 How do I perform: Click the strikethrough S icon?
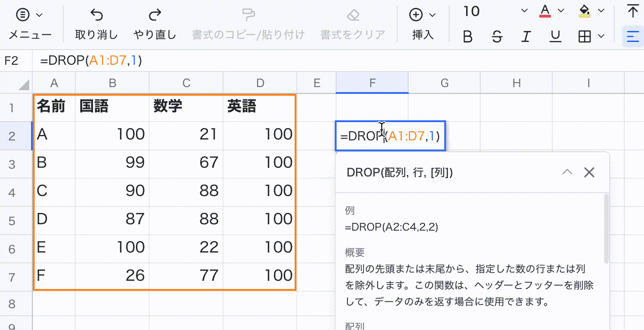[497, 36]
